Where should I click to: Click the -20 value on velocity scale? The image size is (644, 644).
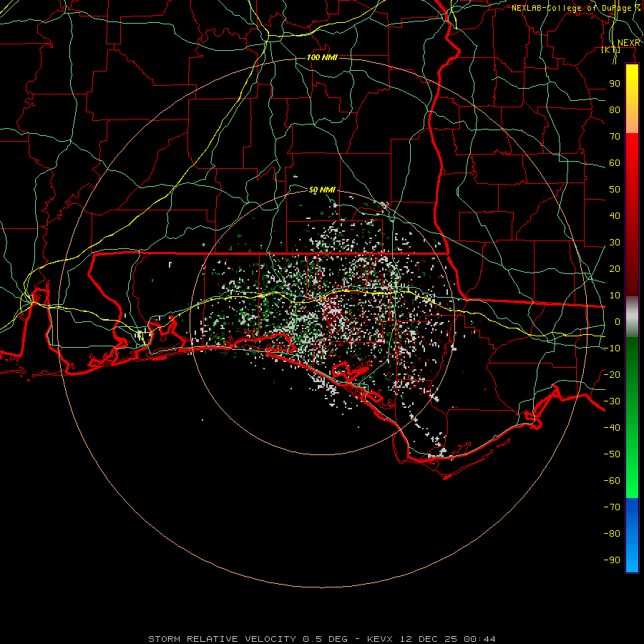[612, 374]
